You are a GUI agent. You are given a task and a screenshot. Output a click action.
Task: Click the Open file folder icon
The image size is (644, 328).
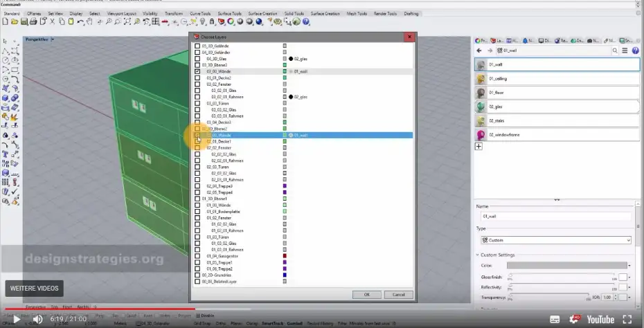pyautogui.click(x=15, y=21)
